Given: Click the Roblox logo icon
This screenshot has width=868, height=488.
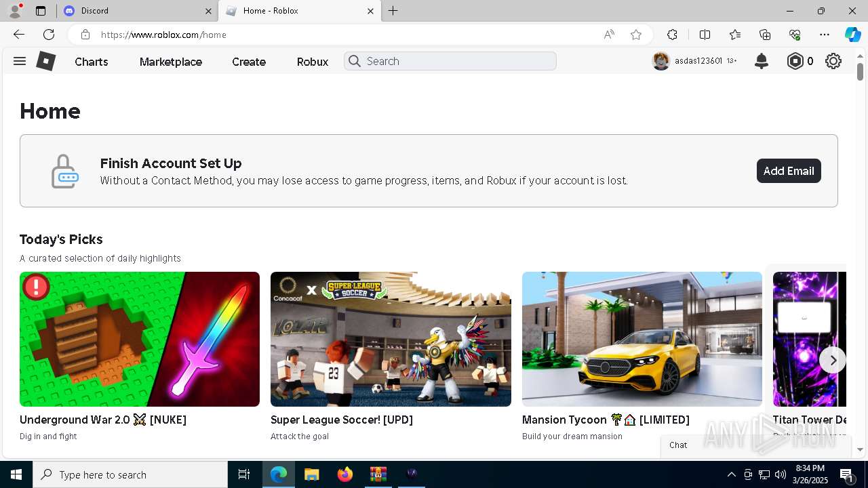Looking at the screenshot, I should pyautogui.click(x=45, y=61).
